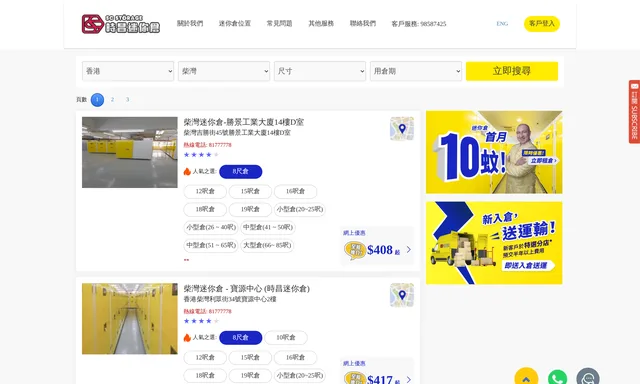This screenshot has width=640, height=384.
Task: Click the $408 online offer price
Action: coord(380,250)
